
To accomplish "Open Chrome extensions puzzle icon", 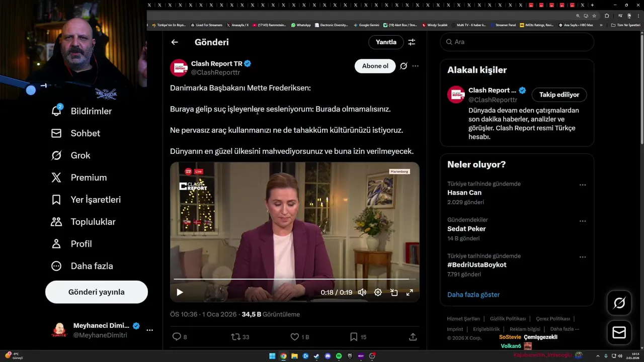I will point(607,16).
